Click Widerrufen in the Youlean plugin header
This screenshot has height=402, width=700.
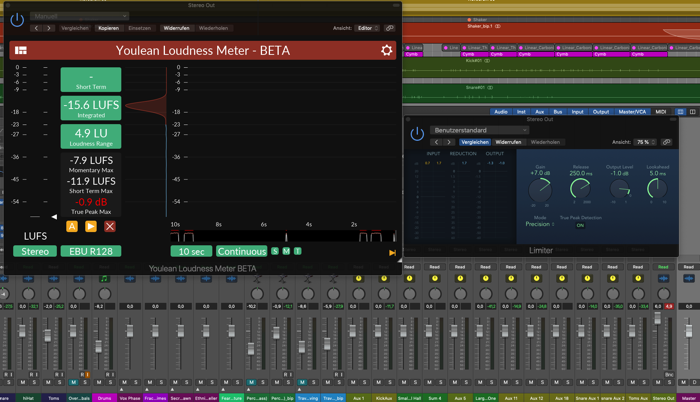click(176, 28)
